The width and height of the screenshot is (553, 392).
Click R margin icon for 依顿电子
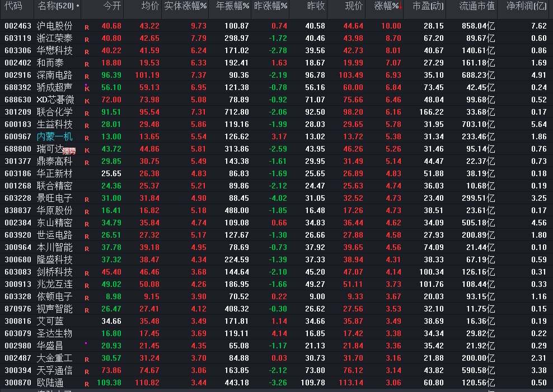click(x=87, y=298)
